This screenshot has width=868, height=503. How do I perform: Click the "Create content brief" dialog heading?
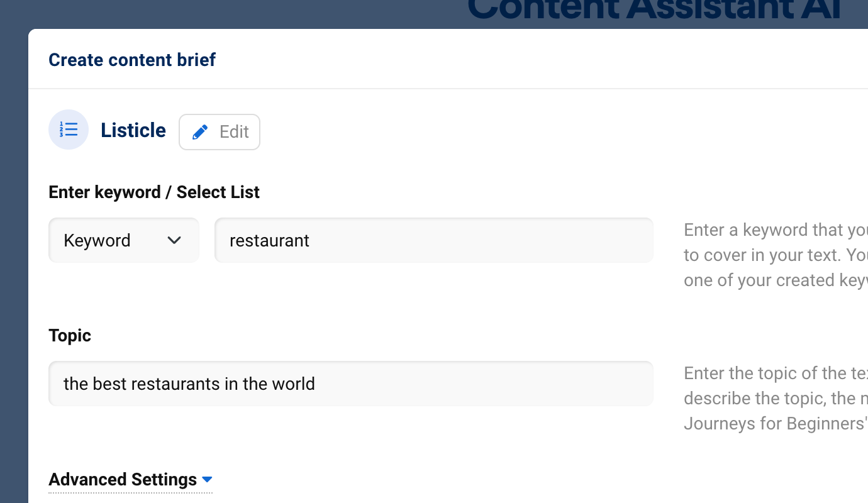pyautogui.click(x=132, y=60)
